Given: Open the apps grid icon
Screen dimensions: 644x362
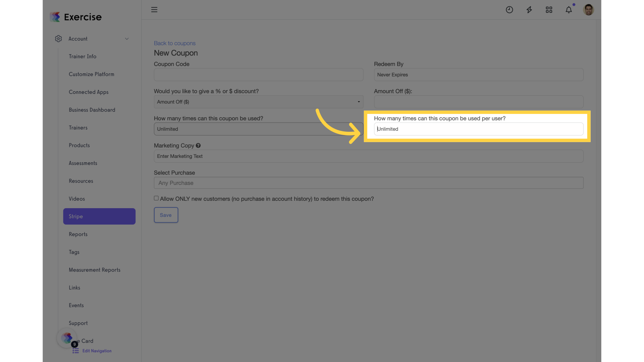Looking at the screenshot, I should click(549, 10).
